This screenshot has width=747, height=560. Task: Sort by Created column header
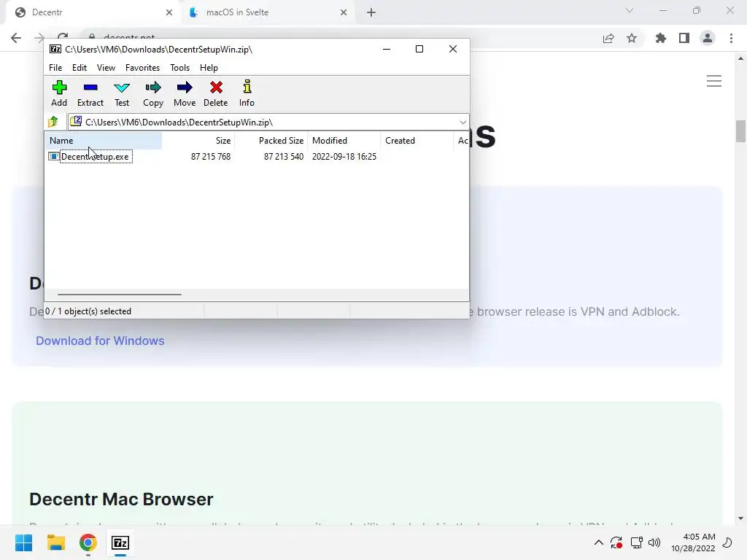pos(417,141)
